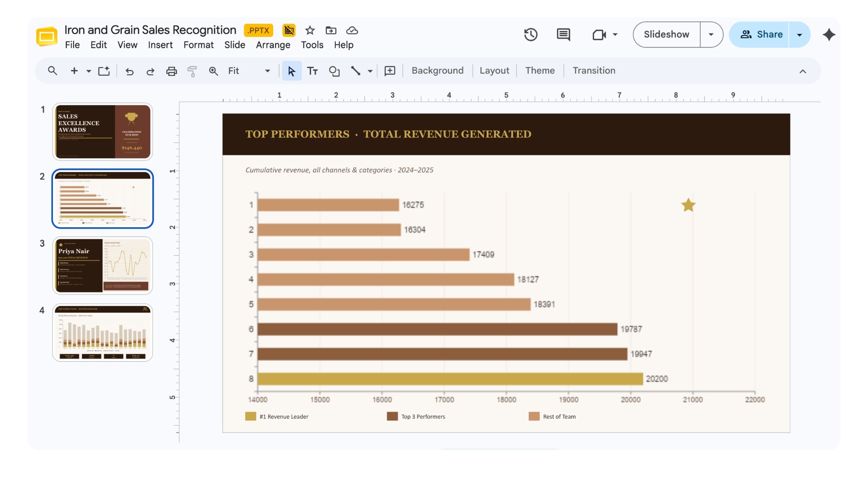Select slide 3 Priya Nair thumbnail
868x488 pixels.
pyautogui.click(x=103, y=265)
